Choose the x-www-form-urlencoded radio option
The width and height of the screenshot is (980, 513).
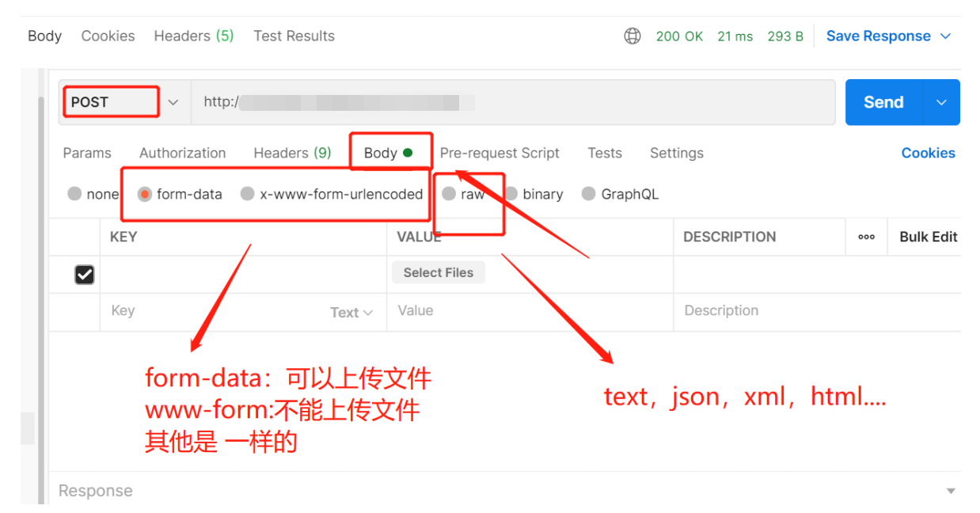coord(248,194)
